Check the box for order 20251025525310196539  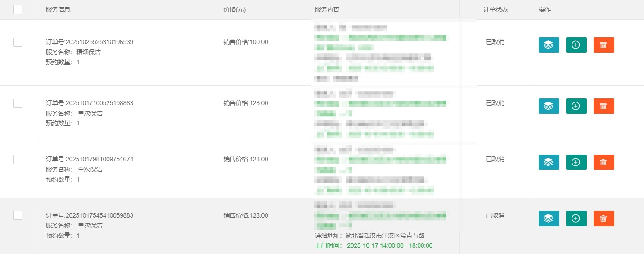click(18, 42)
